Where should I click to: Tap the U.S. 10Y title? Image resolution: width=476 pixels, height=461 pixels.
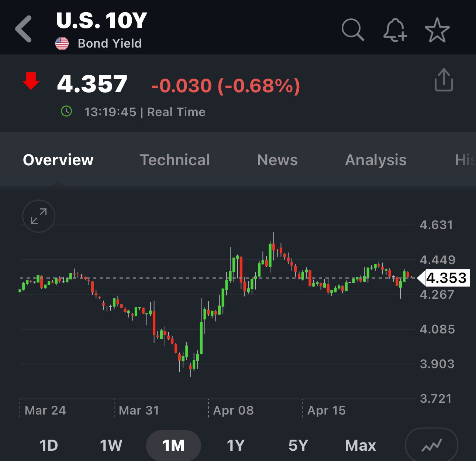pos(101,21)
